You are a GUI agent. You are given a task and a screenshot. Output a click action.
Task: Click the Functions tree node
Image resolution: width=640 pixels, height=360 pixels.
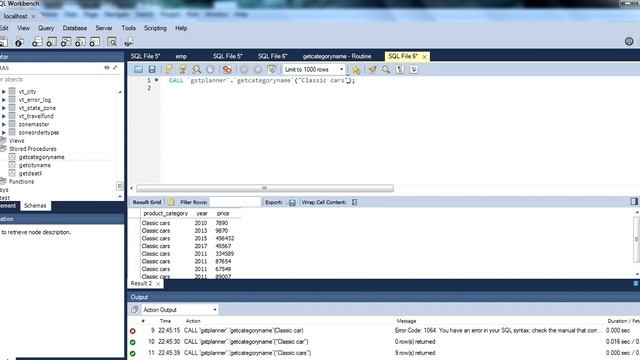[21, 181]
